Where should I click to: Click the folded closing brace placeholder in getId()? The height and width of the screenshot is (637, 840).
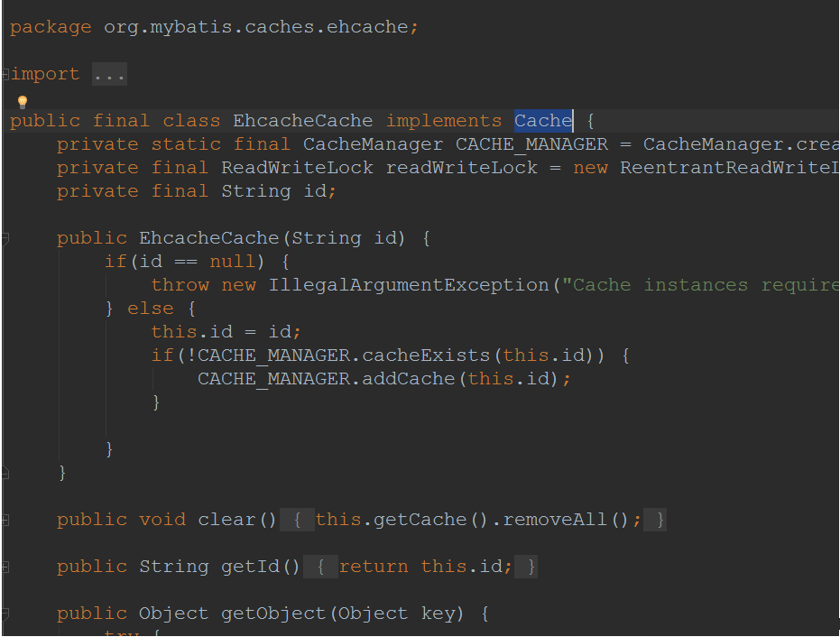(x=526, y=567)
